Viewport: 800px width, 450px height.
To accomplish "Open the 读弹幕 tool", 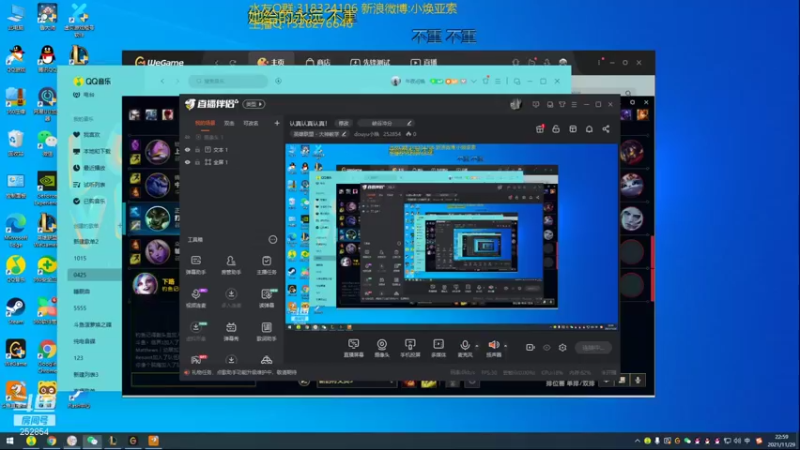I will point(266,298).
